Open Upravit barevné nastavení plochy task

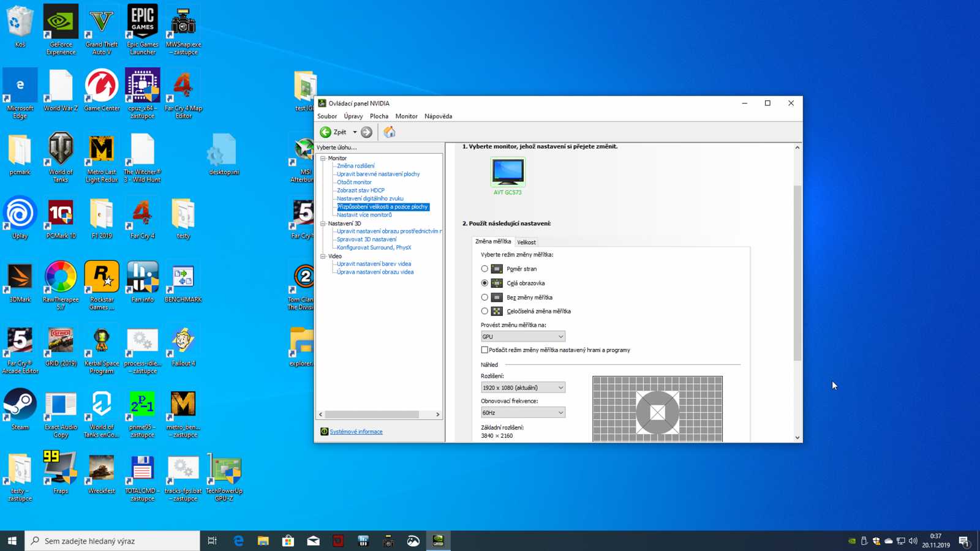[378, 174]
